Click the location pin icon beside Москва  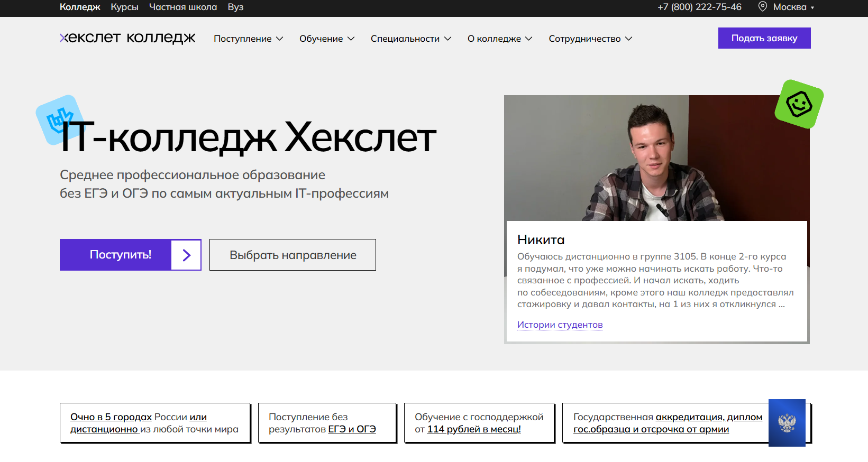pos(763,7)
